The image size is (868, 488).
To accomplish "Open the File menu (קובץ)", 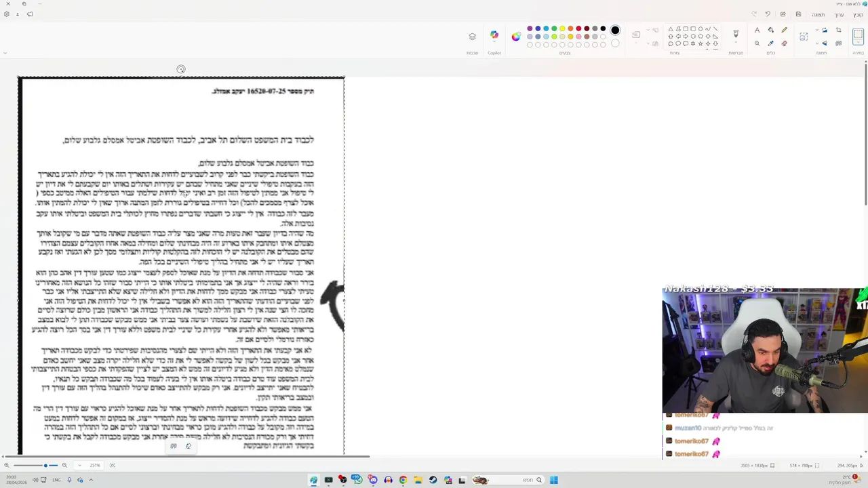I will pyautogui.click(x=859, y=14).
